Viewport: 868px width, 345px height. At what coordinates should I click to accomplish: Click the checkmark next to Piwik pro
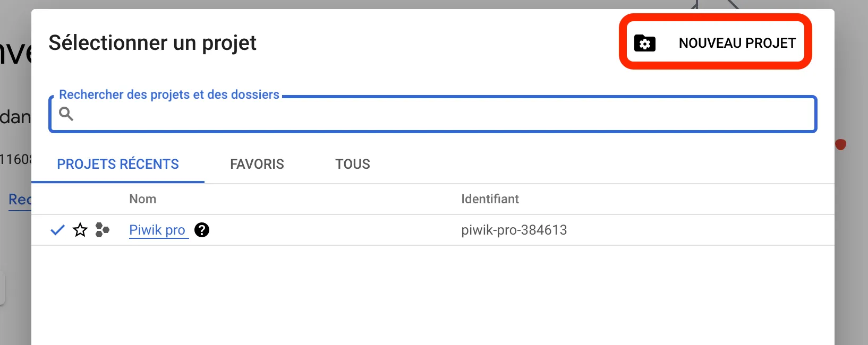click(57, 230)
